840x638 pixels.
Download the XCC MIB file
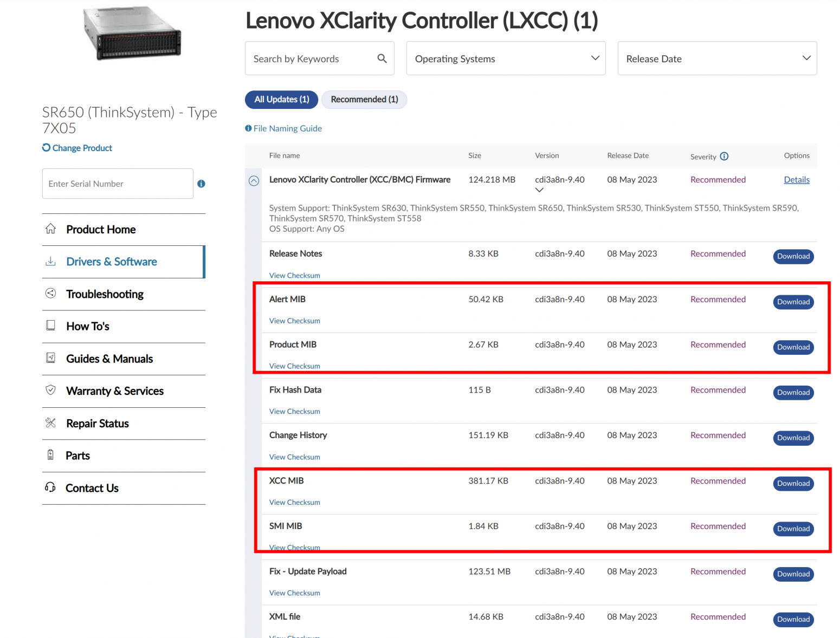tap(793, 483)
